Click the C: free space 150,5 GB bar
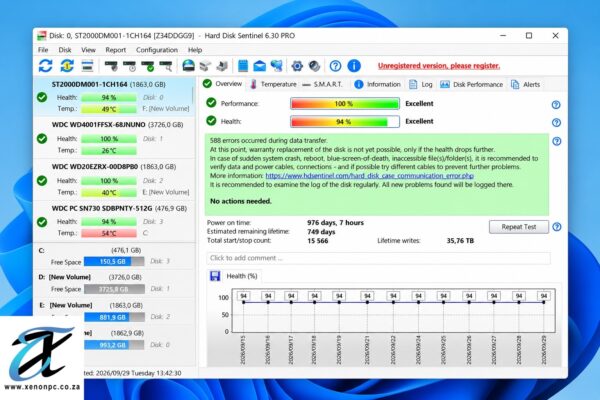Image resolution: width=600 pixels, height=400 pixels. coord(114,261)
